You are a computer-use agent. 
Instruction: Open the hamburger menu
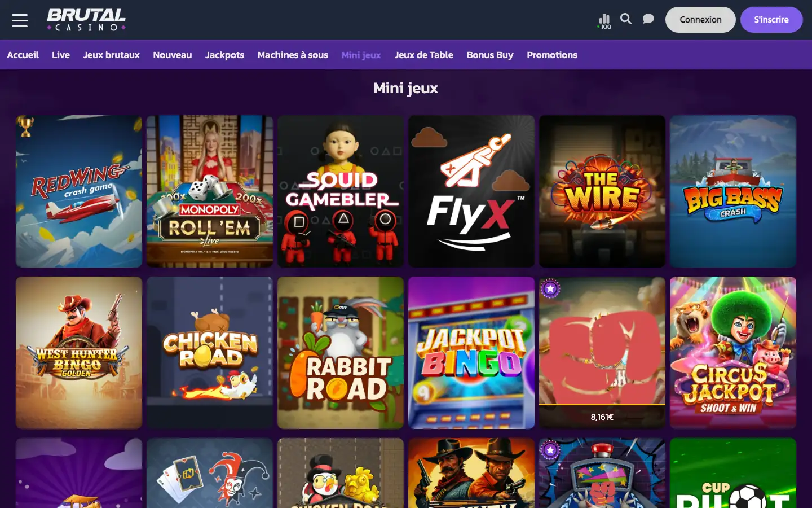click(20, 20)
